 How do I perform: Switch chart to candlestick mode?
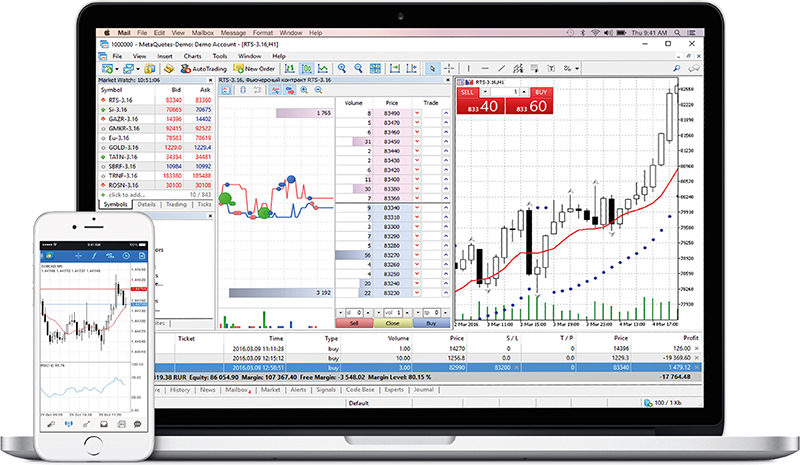(x=307, y=68)
